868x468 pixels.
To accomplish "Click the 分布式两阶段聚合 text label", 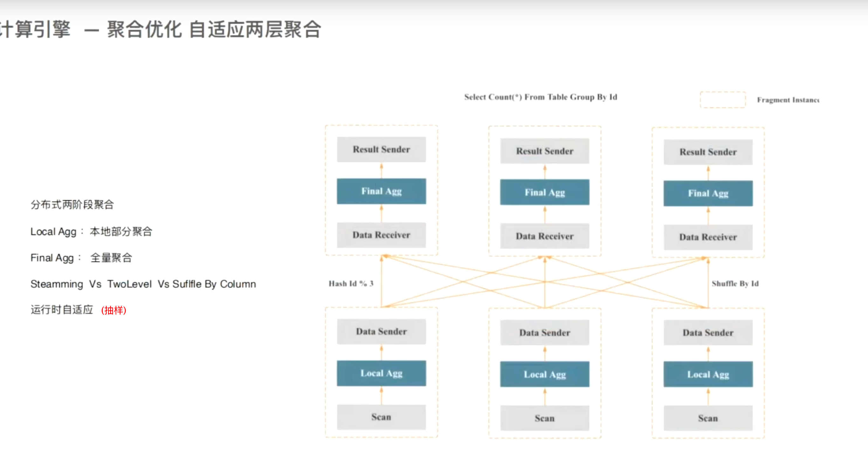I will (72, 204).
